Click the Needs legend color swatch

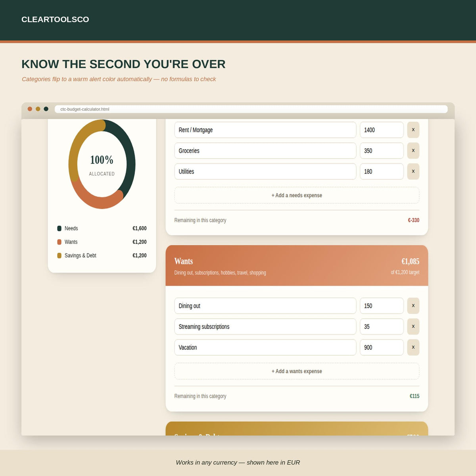59,228
